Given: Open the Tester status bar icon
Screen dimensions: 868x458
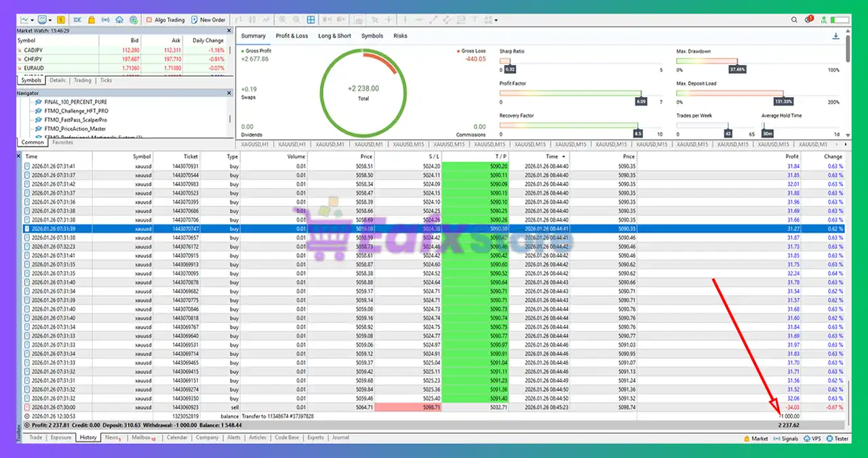Looking at the screenshot, I should (x=837, y=438).
